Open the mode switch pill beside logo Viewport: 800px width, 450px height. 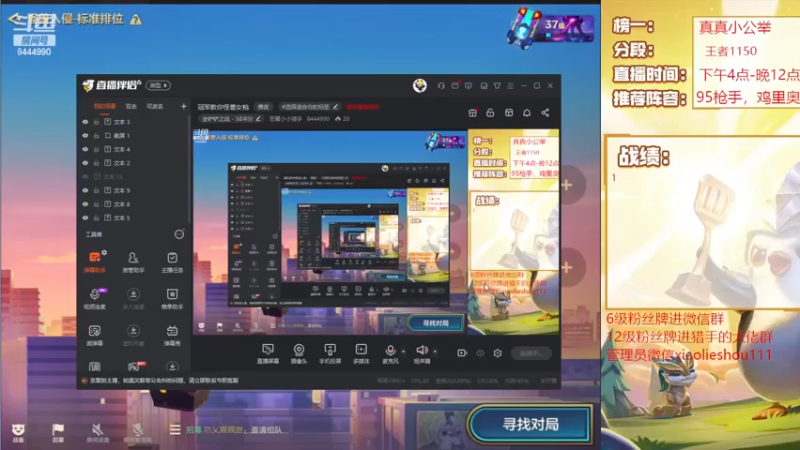coord(159,85)
